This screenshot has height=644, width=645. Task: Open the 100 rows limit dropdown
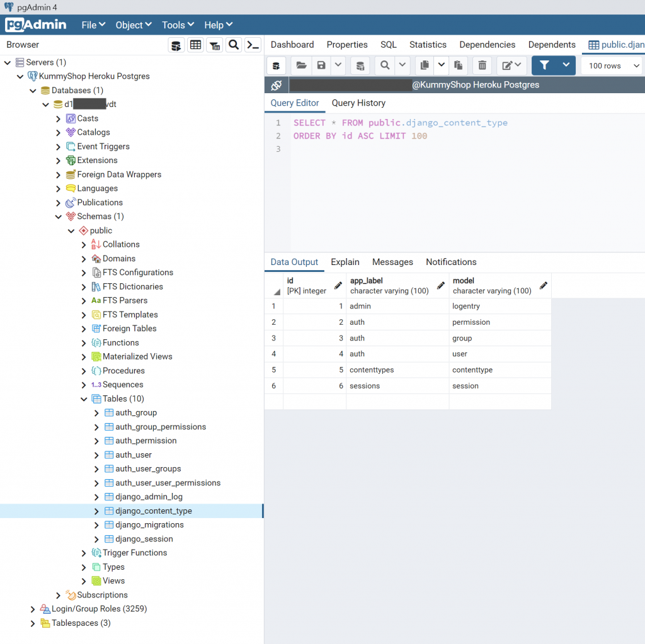pos(613,66)
